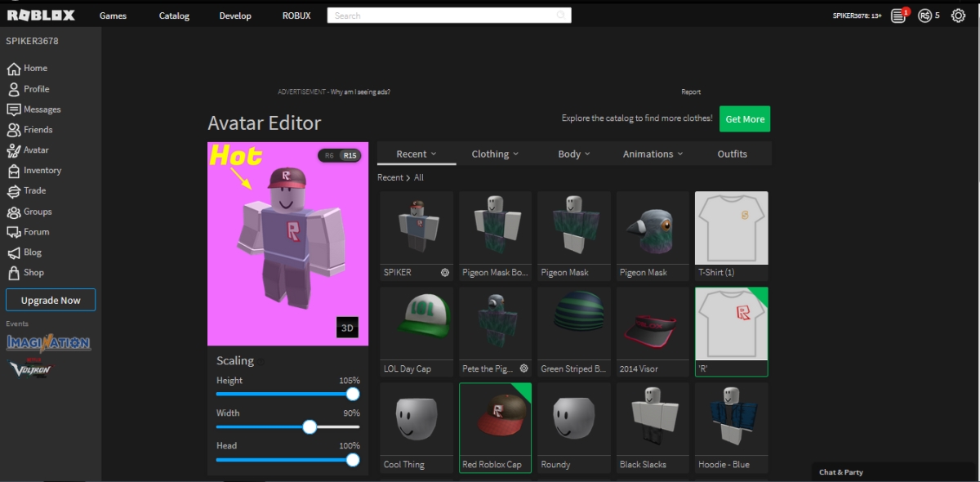This screenshot has width=980, height=482.
Task: Click the Upgrade Now button
Action: click(x=51, y=300)
